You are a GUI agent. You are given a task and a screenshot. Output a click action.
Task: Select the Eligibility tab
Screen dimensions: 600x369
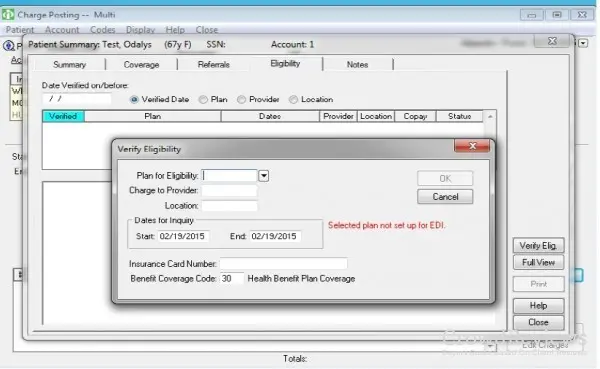(285, 64)
